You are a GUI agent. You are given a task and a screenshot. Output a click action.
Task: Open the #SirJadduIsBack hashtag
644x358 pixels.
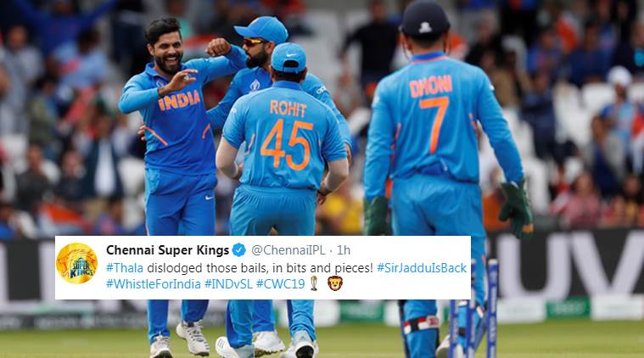click(x=422, y=268)
